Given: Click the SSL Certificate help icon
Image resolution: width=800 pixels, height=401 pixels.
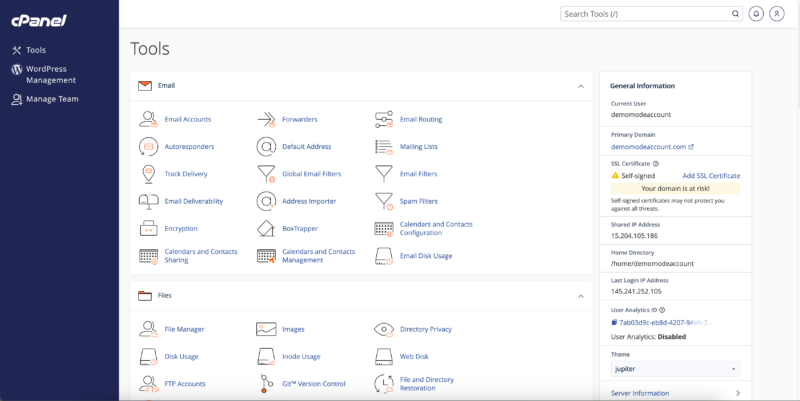Looking at the screenshot, I should pyautogui.click(x=656, y=164).
